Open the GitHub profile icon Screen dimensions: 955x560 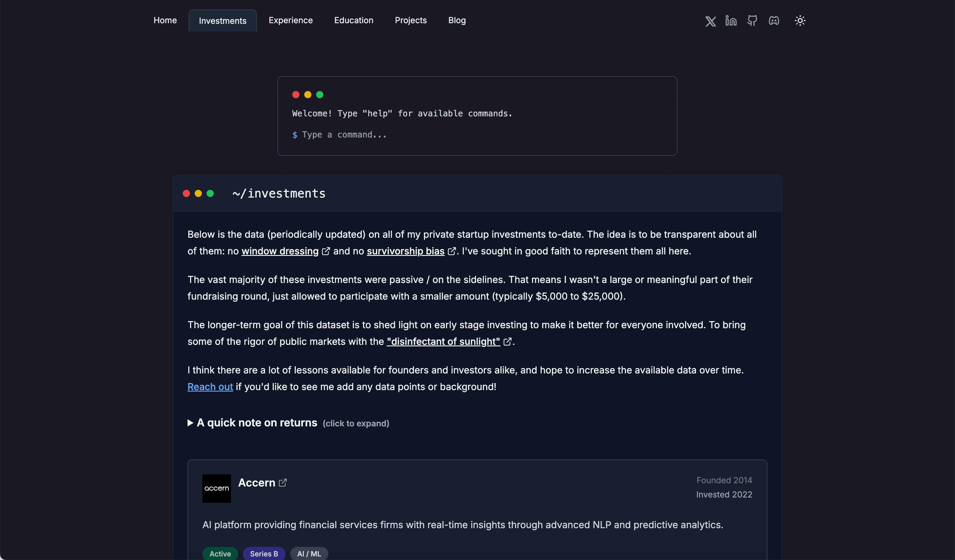tap(752, 21)
